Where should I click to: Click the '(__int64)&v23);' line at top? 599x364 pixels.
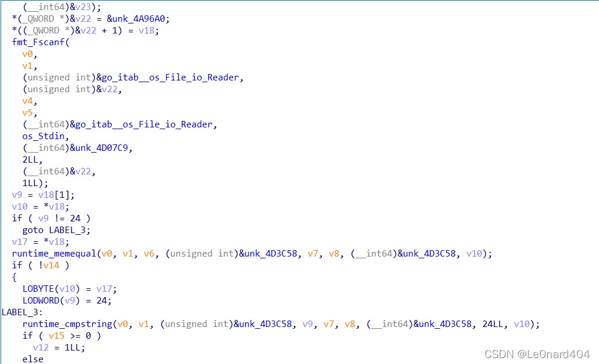tap(62, 7)
